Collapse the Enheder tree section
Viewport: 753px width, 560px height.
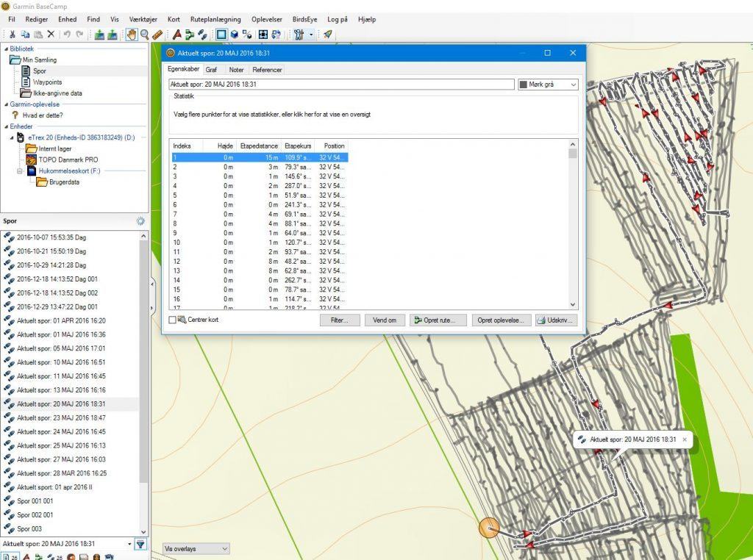(x=6, y=126)
